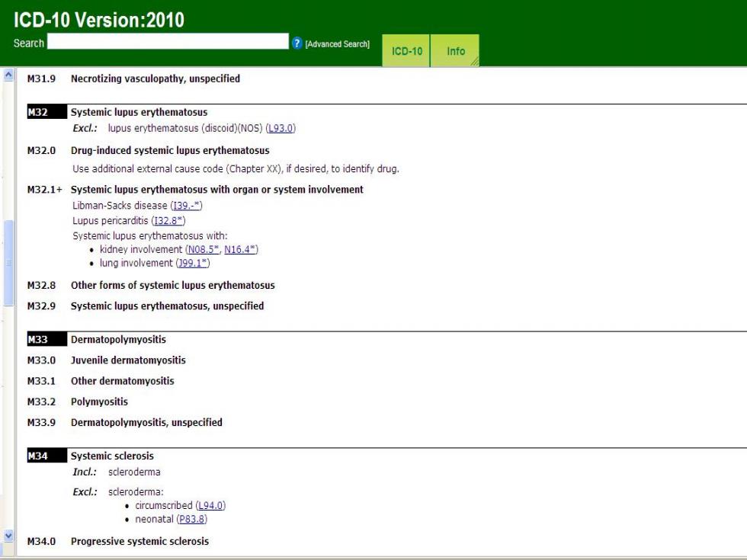The height and width of the screenshot is (560, 747).
Task: Open the N16.4* kidney involvement link
Action: [x=240, y=249]
